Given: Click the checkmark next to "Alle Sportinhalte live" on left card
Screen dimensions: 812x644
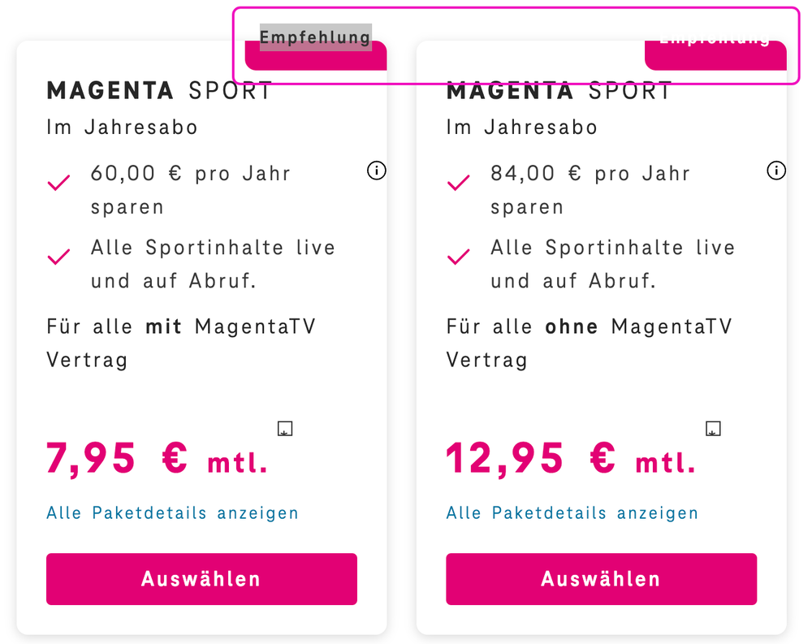Looking at the screenshot, I should tap(58, 257).
